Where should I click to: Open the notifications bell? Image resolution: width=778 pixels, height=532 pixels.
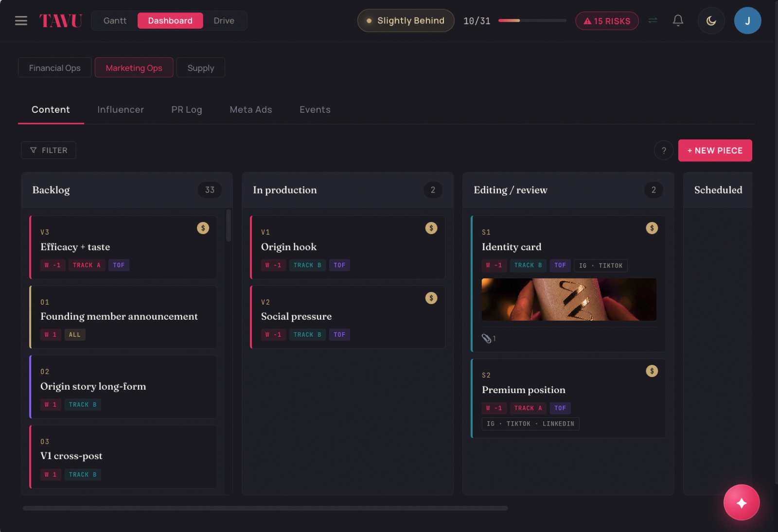(x=678, y=20)
